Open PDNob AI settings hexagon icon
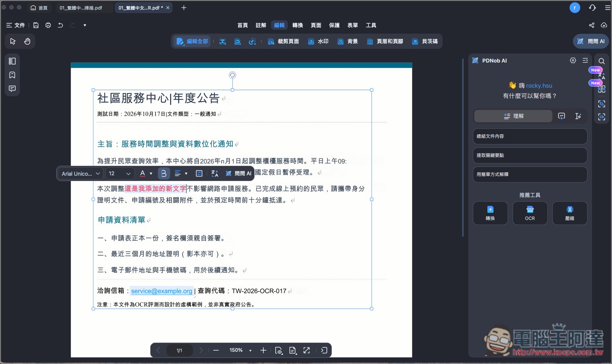The height and width of the screenshot is (364, 612). click(x=573, y=60)
